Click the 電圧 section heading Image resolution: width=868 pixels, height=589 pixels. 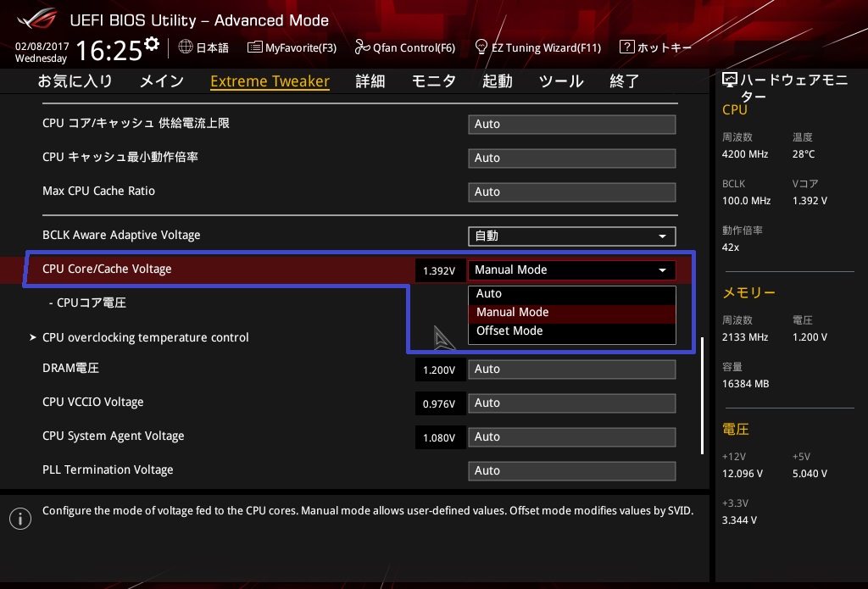click(736, 429)
